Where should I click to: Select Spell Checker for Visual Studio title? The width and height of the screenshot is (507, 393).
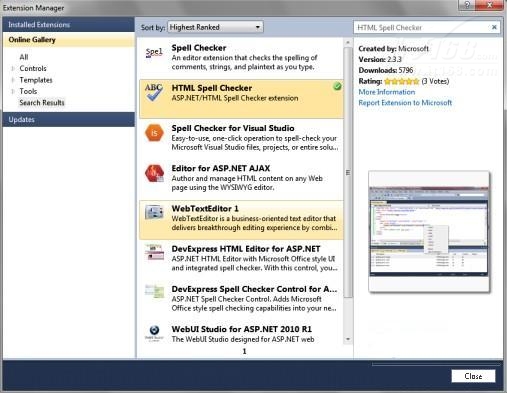[233, 128]
